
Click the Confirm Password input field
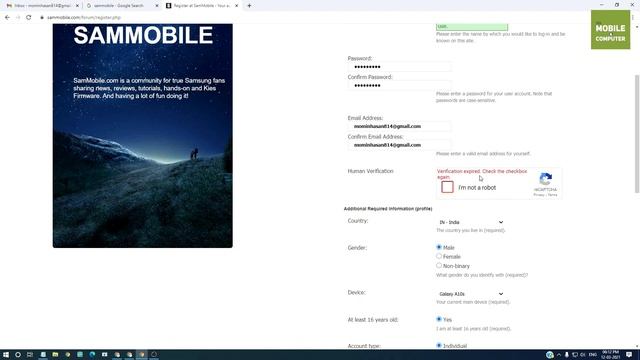(399, 85)
